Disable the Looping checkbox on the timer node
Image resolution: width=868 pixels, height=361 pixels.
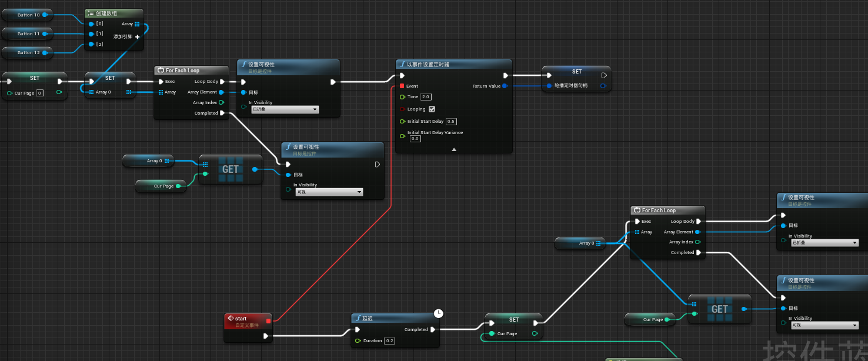[432, 109]
